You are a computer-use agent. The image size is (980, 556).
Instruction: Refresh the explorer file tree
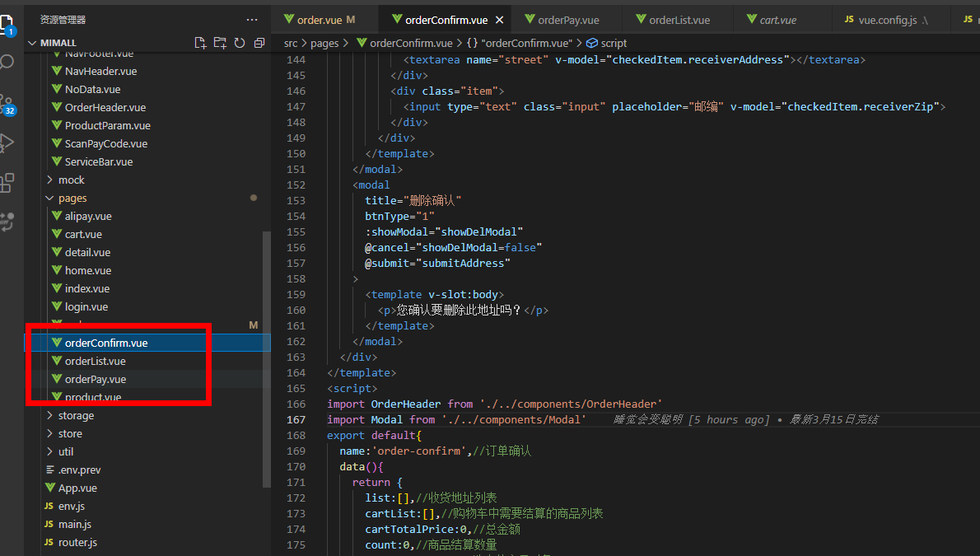(x=240, y=43)
